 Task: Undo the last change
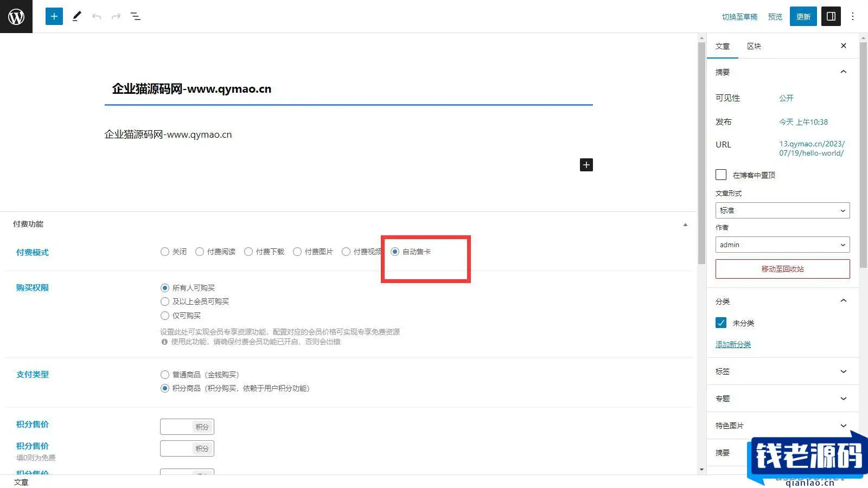tap(97, 16)
